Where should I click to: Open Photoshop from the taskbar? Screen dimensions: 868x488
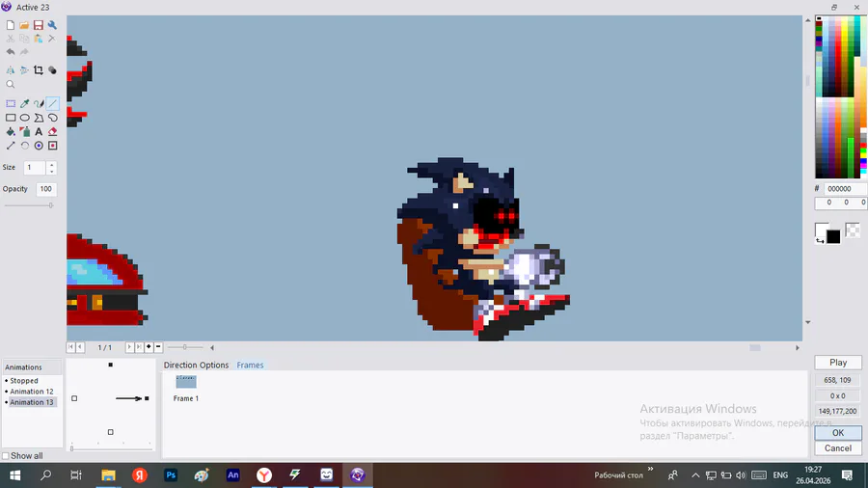tap(171, 475)
